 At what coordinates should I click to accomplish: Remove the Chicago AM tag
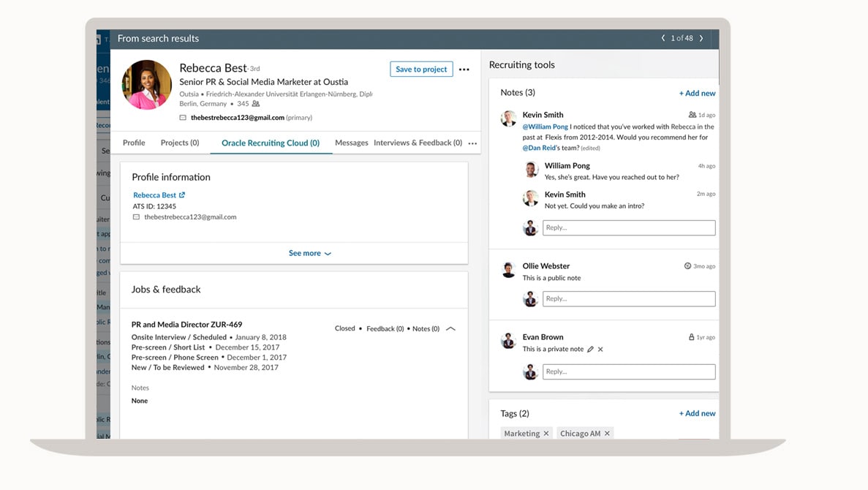tap(607, 434)
